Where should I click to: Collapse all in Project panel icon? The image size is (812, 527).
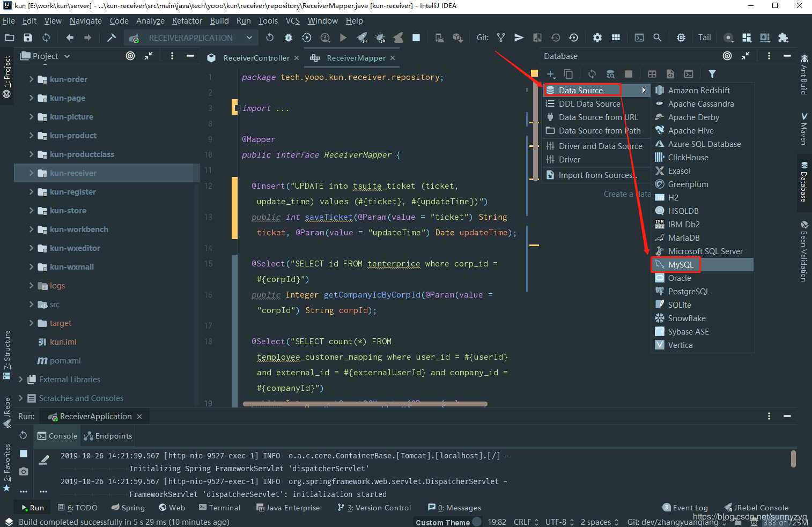(x=149, y=56)
